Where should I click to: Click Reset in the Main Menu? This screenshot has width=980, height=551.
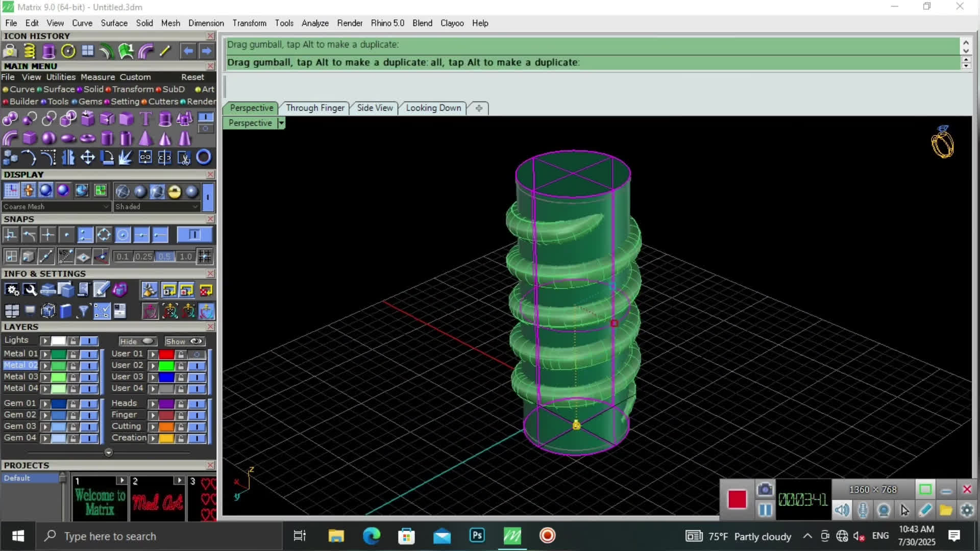tap(192, 77)
